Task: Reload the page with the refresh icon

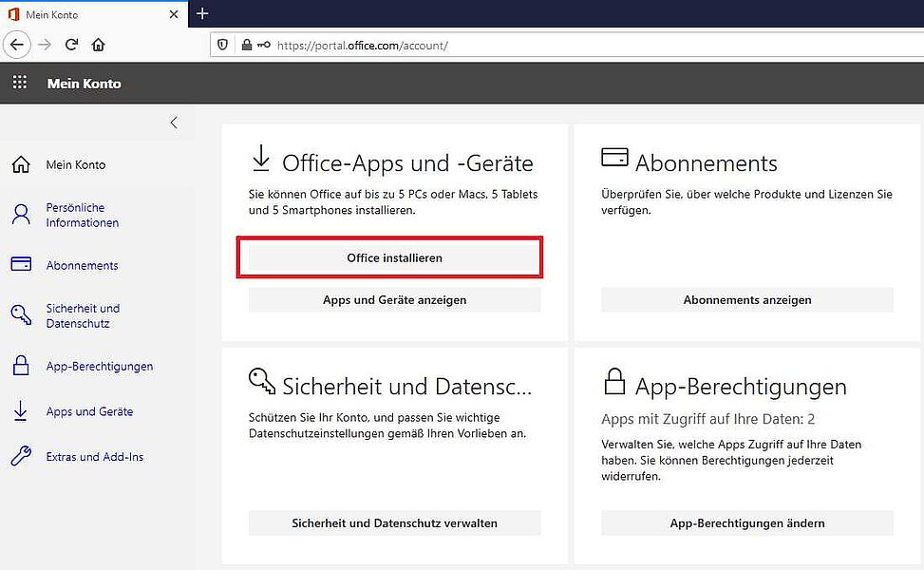Action: pyautogui.click(x=72, y=45)
